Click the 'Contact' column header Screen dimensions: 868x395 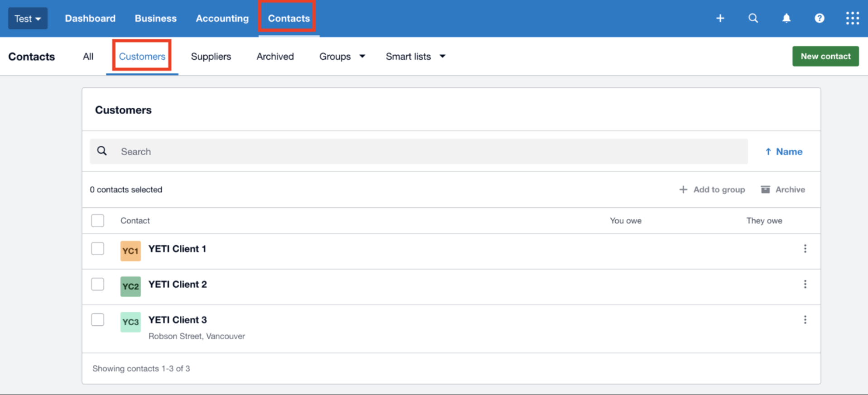click(135, 220)
